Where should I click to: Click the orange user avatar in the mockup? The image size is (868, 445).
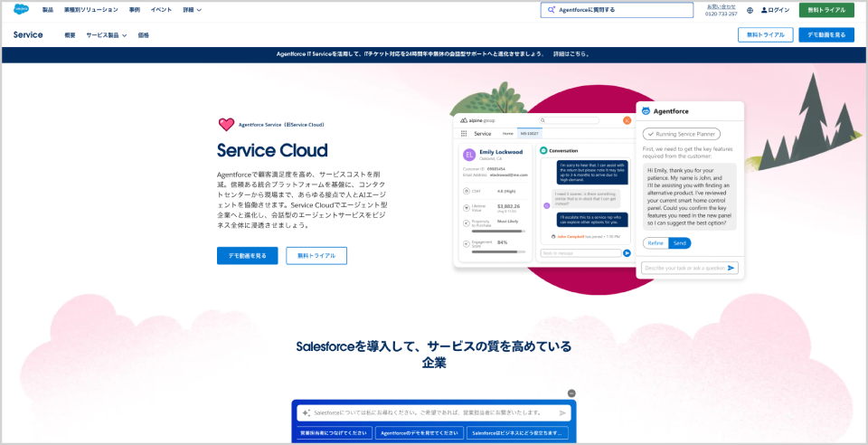point(627,120)
